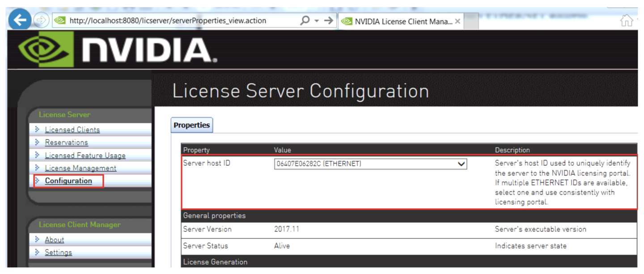644x274 pixels.
Task: Close the NVIDIA License Client Manager tab
Action: [458, 21]
